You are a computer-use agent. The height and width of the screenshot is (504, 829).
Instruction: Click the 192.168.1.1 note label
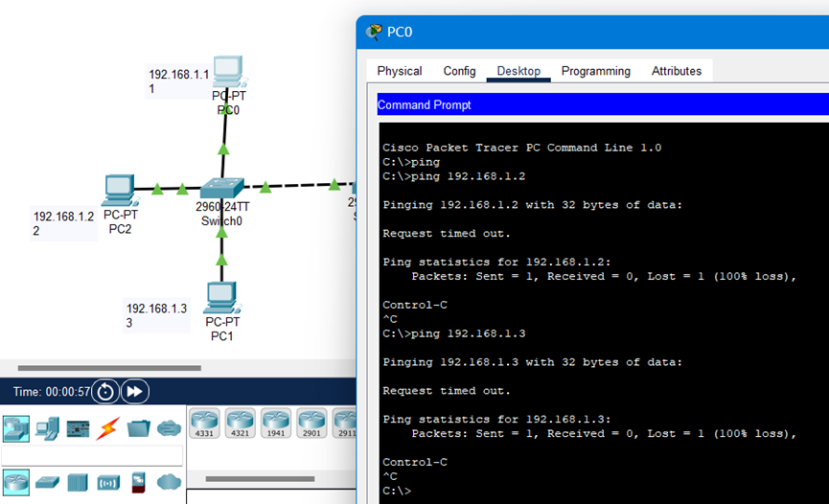[x=178, y=81]
